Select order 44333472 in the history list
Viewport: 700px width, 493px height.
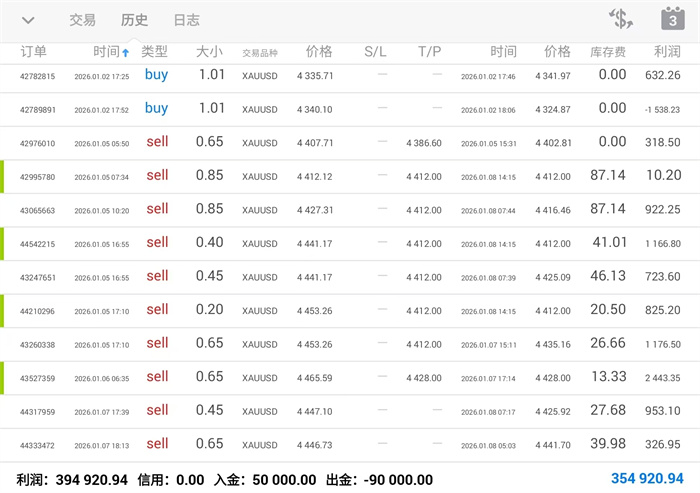tap(350, 444)
